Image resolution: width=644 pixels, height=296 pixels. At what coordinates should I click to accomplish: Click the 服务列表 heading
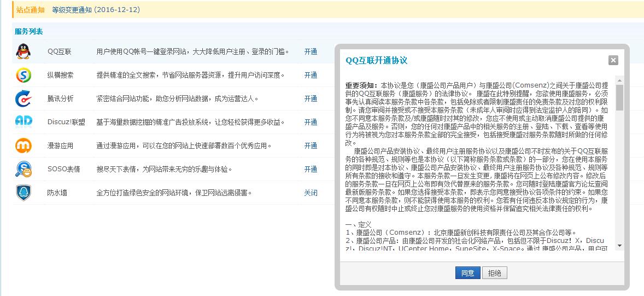click(x=29, y=32)
